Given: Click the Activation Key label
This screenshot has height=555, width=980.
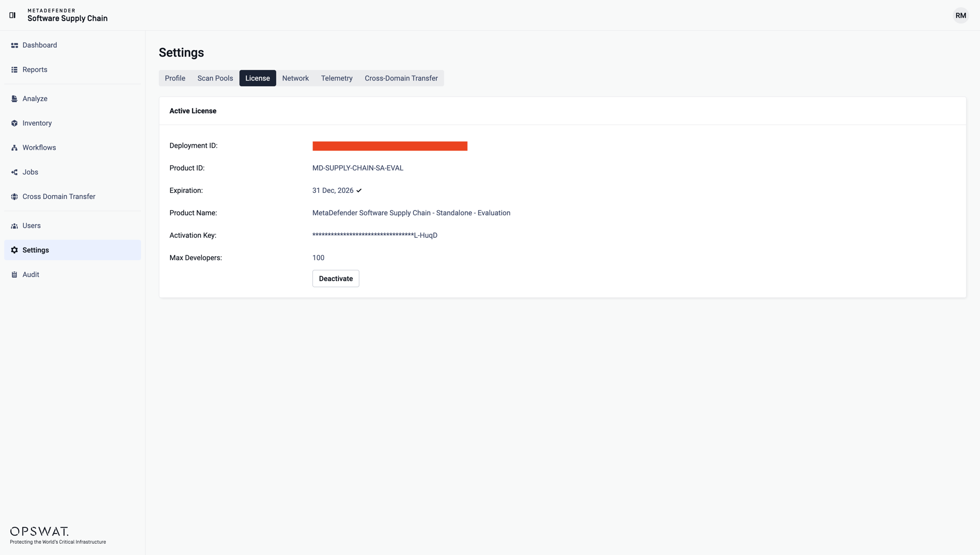Looking at the screenshot, I should tap(193, 236).
